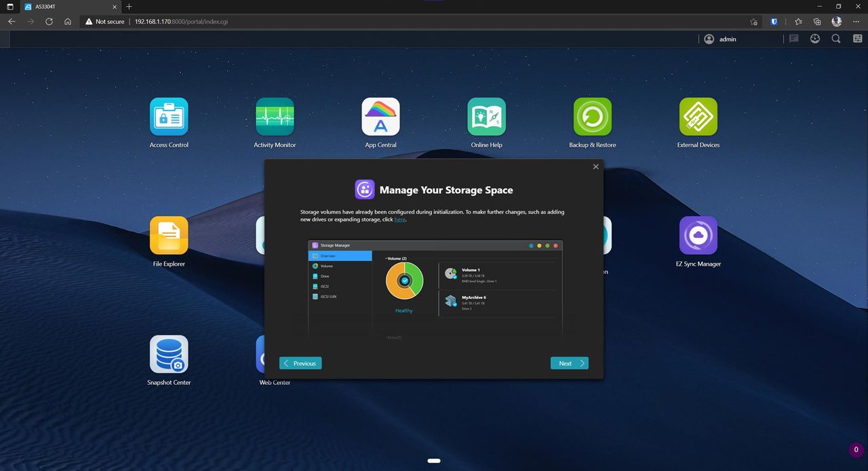
Task: Open the preferences sliders icon in top bar
Action: [857, 39]
